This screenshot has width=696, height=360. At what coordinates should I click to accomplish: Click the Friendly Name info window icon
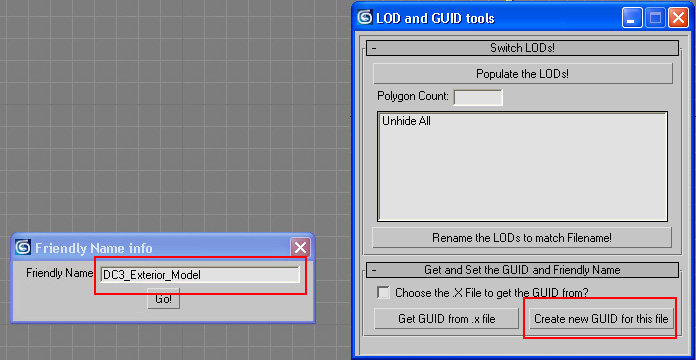click(x=23, y=247)
